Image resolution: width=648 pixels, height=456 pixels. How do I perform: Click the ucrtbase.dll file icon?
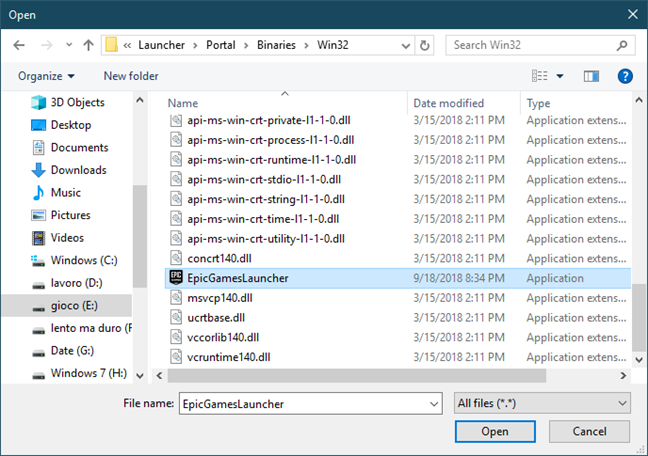(x=176, y=318)
